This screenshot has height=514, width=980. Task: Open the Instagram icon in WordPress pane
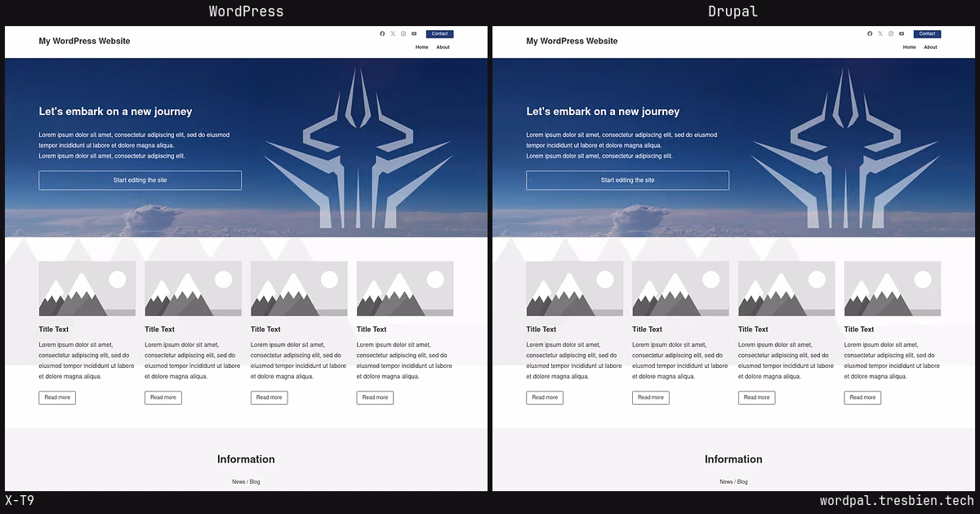coord(403,33)
